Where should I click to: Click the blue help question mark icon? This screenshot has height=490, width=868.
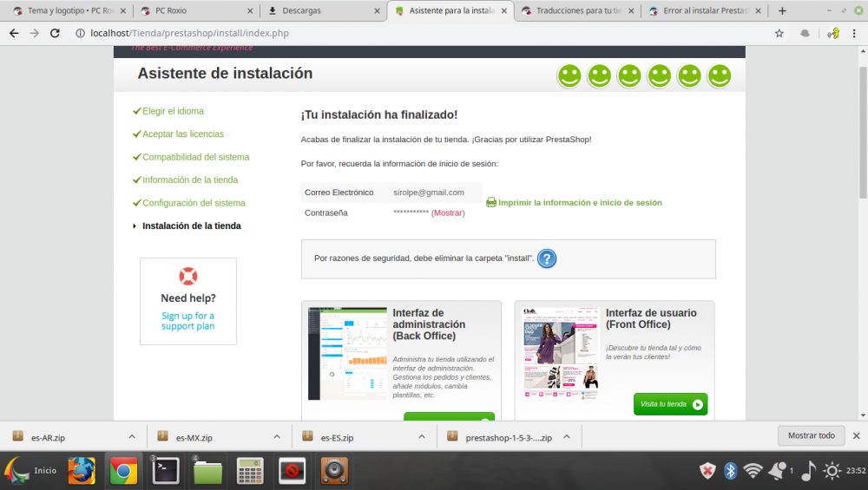tap(546, 258)
